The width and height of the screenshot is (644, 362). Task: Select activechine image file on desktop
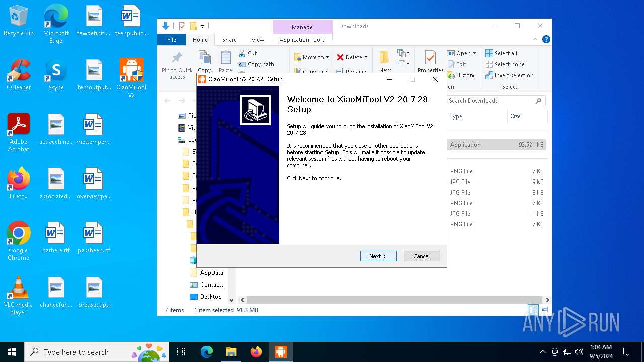pyautogui.click(x=56, y=129)
